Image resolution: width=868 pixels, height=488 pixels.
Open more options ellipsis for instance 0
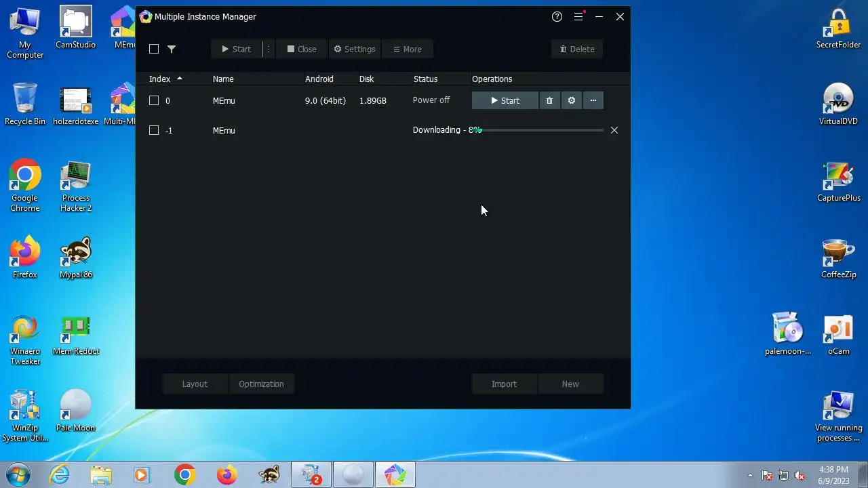[x=593, y=100]
